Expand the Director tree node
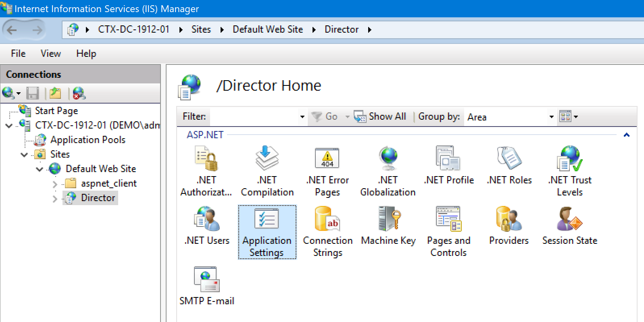The width and height of the screenshot is (644, 322). click(x=55, y=198)
